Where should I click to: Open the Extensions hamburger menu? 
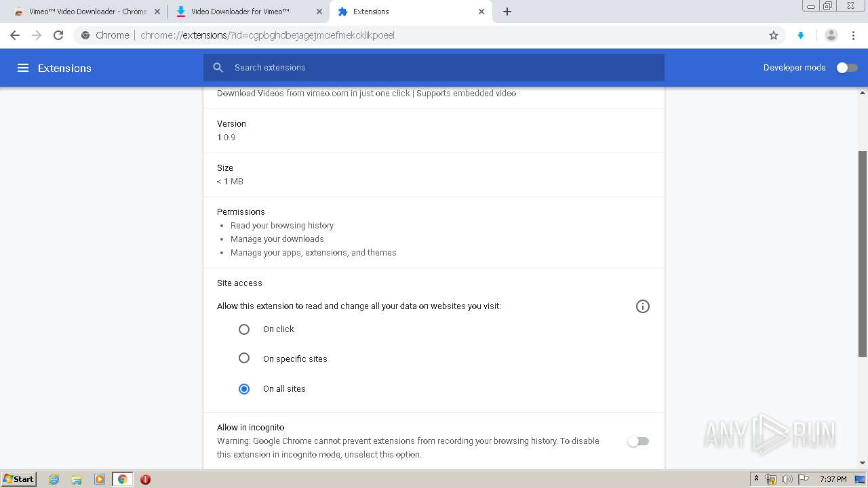pyautogui.click(x=22, y=68)
